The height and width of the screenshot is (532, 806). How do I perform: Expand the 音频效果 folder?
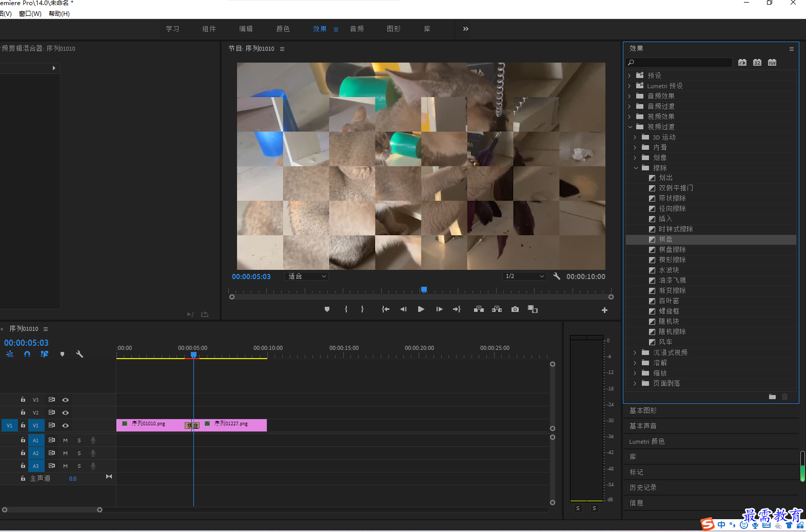[630, 96]
